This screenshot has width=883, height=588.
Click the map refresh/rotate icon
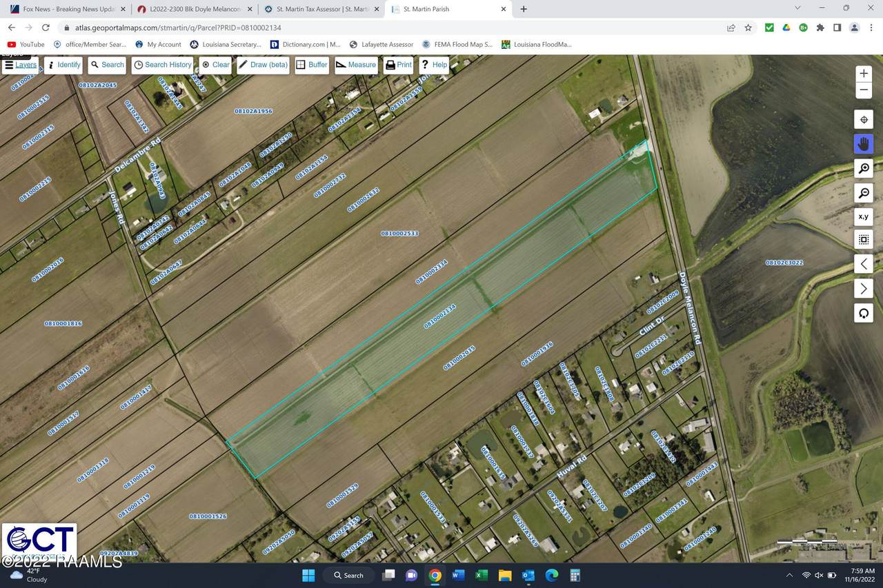click(864, 313)
